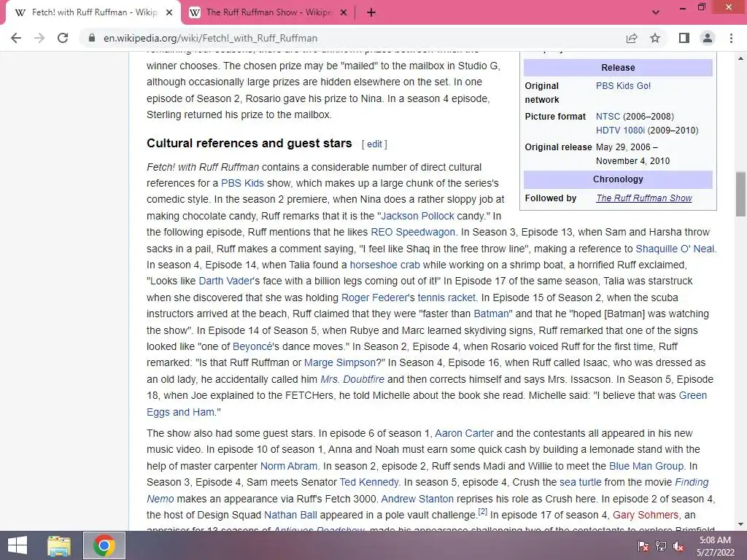Viewport: 747px width, 560px height.
Task: Click the Chronology infobox header
Action: pyautogui.click(x=618, y=179)
